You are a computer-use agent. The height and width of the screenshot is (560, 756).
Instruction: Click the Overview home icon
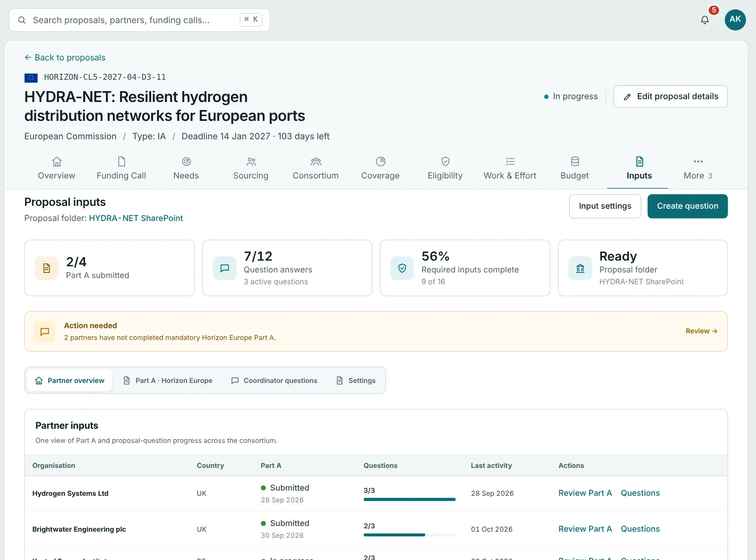pyautogui.click(x=57, y=161)
